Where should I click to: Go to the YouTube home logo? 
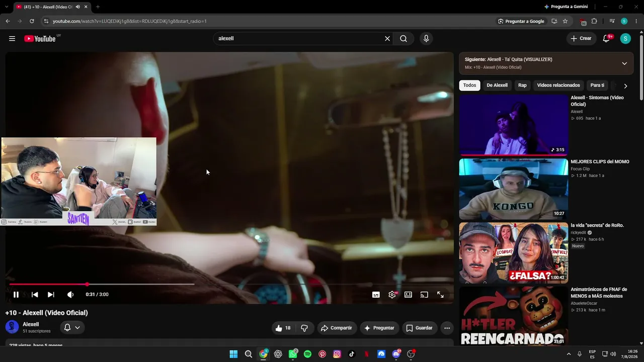(40, 39)
